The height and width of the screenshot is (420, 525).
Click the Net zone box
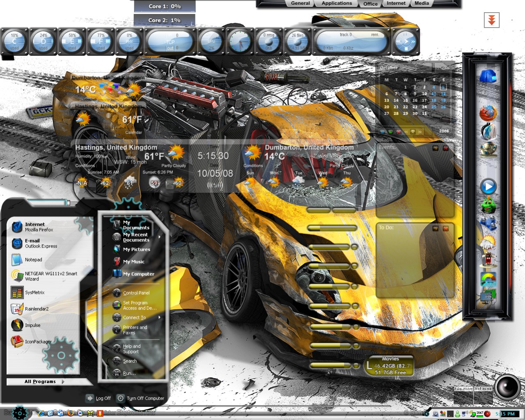point(483,395)
